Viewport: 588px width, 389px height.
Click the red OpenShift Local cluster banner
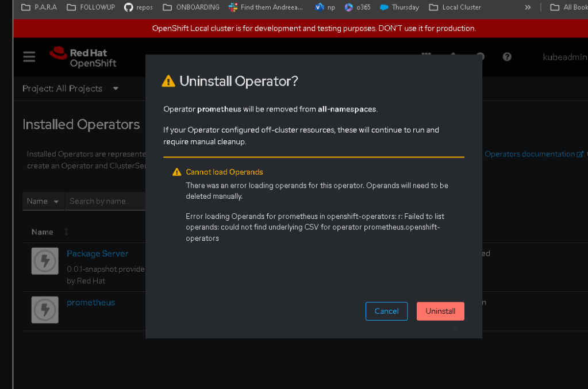pyautogui.click(x=301, y=29)
